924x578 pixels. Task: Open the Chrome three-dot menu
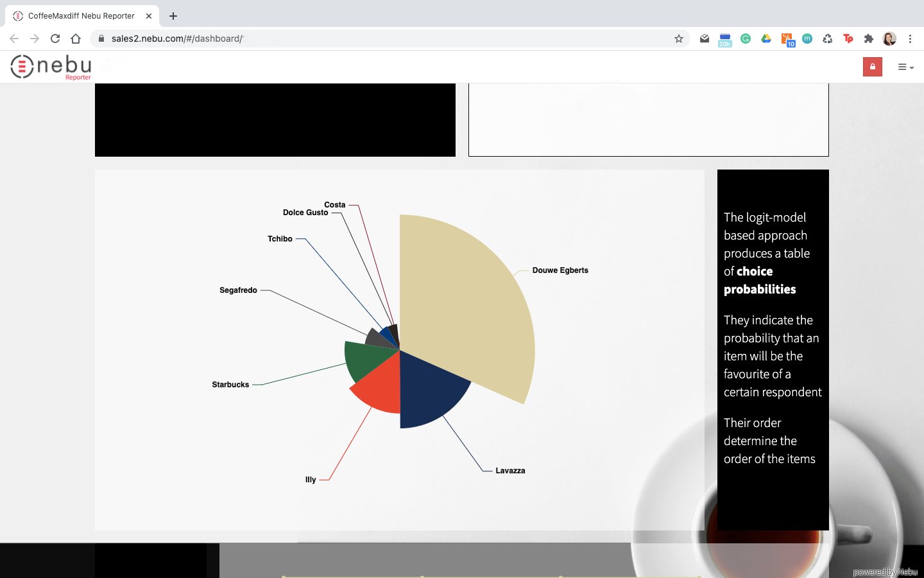(x=910, y=39)
